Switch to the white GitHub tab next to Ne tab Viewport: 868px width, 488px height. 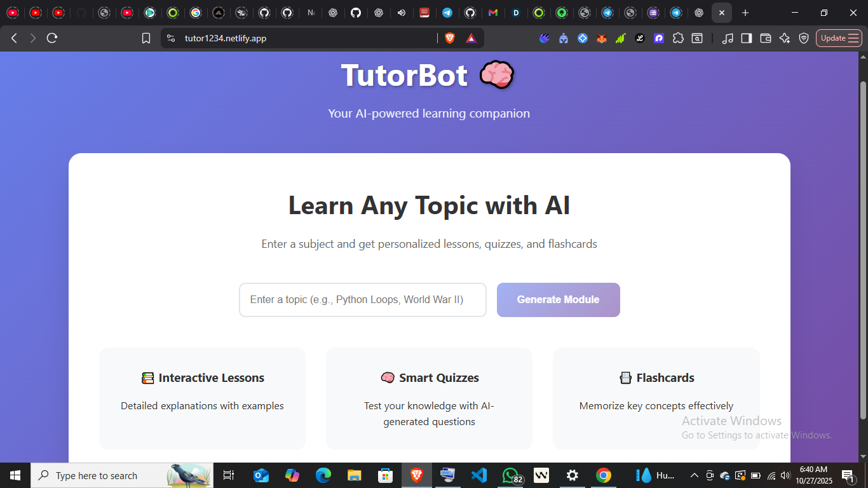point(287,13)
